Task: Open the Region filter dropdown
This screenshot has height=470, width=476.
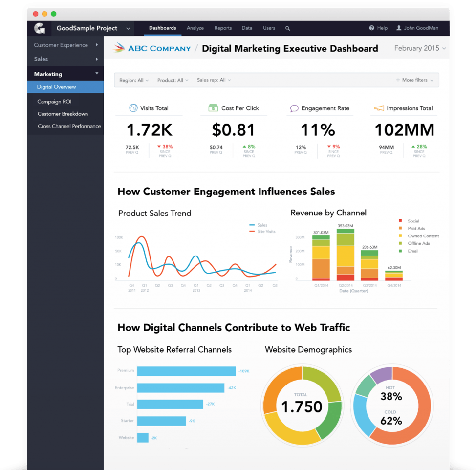Action: (x=133, y=80)
